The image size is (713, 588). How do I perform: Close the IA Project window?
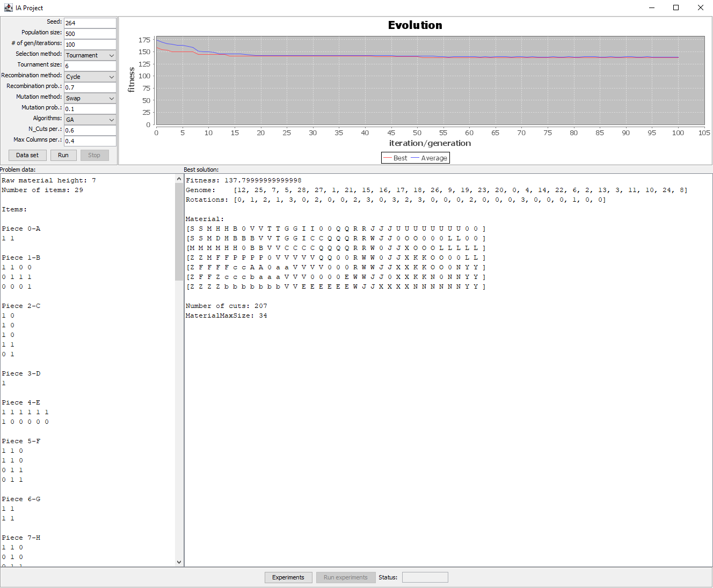click(x=701, y=8)
